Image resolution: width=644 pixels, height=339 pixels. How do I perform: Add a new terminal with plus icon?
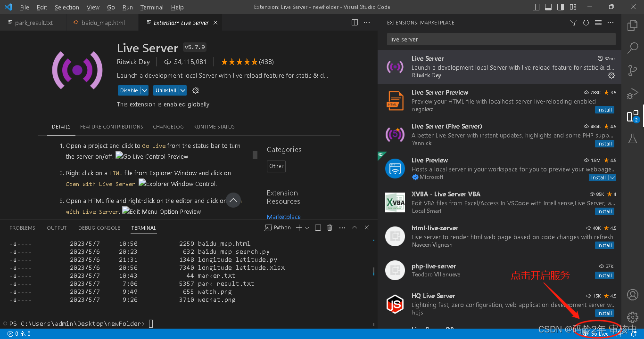point(298,228)
